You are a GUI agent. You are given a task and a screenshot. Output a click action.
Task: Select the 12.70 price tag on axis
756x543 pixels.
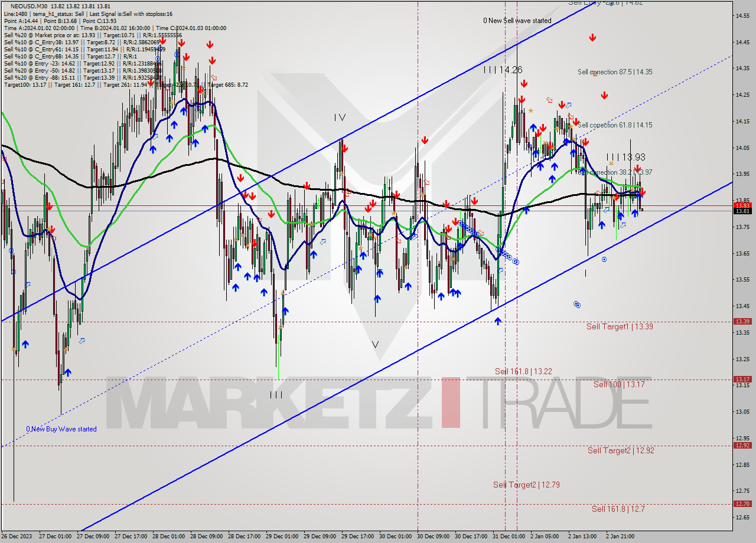click(742, 503)
